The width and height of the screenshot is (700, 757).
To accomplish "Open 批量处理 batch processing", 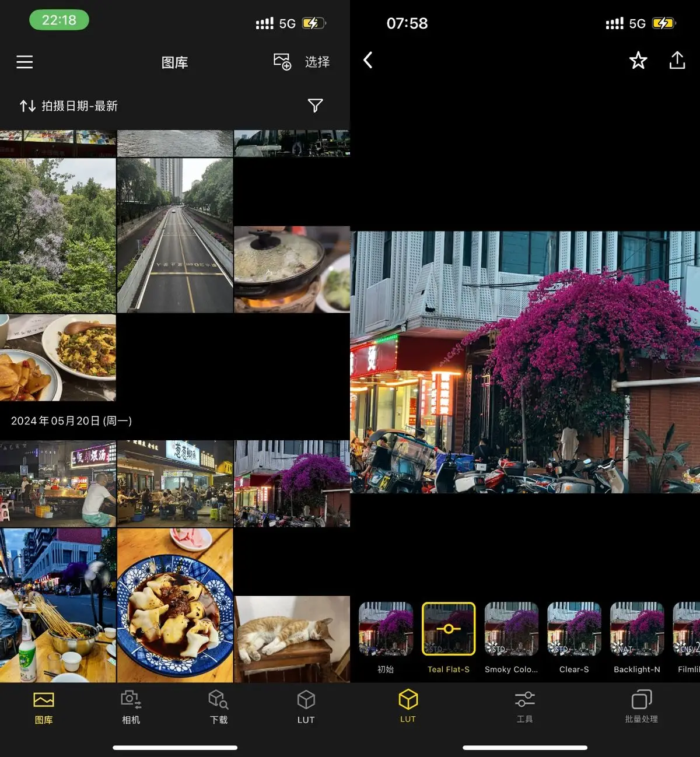I will [x=641, y=706].
